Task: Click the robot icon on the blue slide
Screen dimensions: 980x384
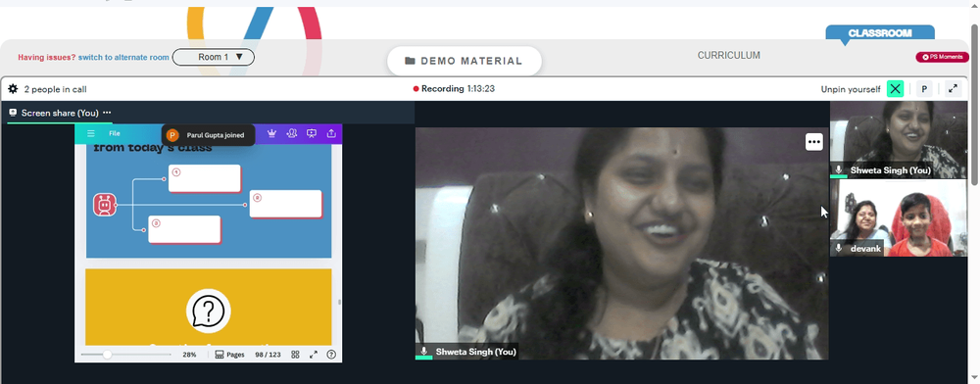Action: pyautogui.click(x=105, y=205)
